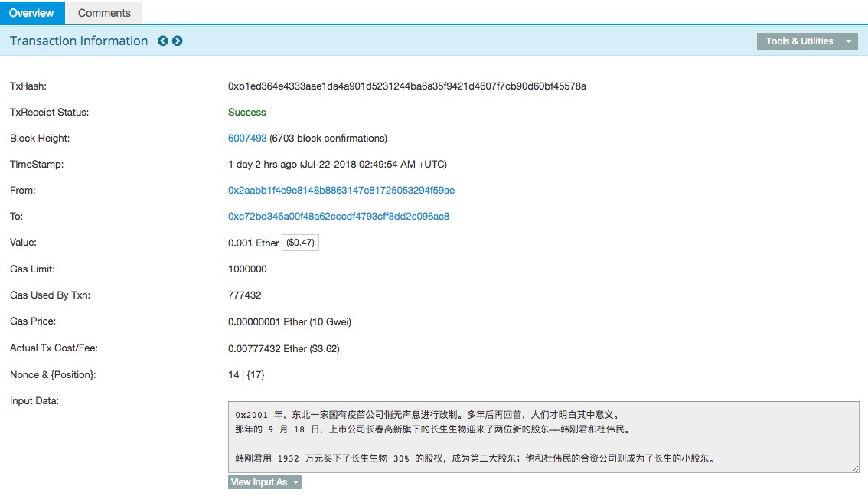Click the Actual Tx Cost/Fee value
The image size is (868, 496).
[283, 348]
